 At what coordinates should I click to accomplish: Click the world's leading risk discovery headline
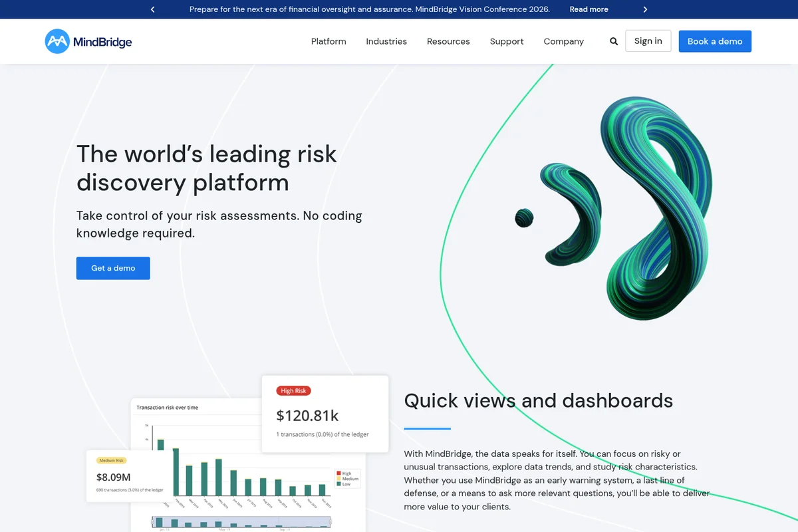[x=207, y=168]
